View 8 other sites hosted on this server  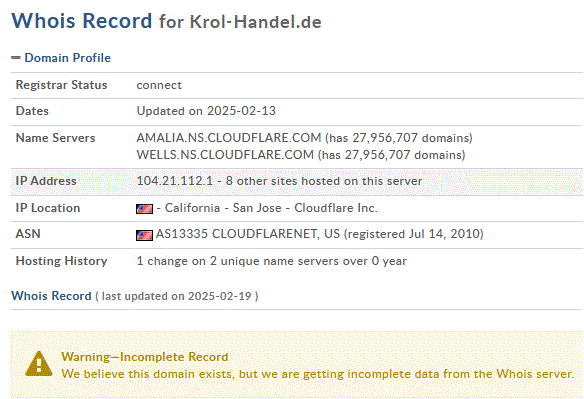(x=324, y=181)
